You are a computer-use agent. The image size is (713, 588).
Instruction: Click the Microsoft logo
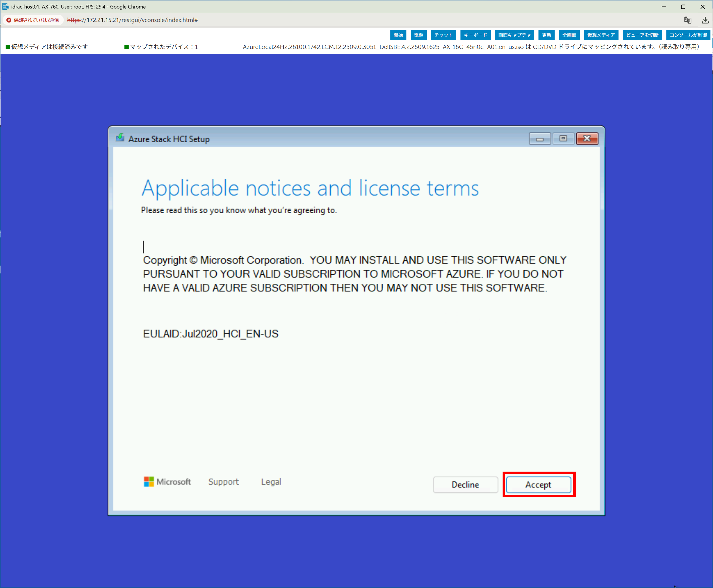point(167,482)
